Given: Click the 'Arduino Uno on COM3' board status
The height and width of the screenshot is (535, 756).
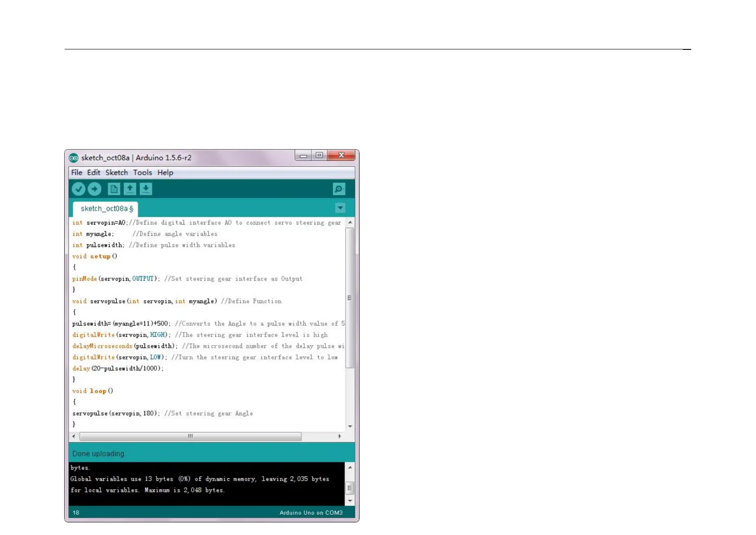Looking at the screenshot, I should [311, 513].
